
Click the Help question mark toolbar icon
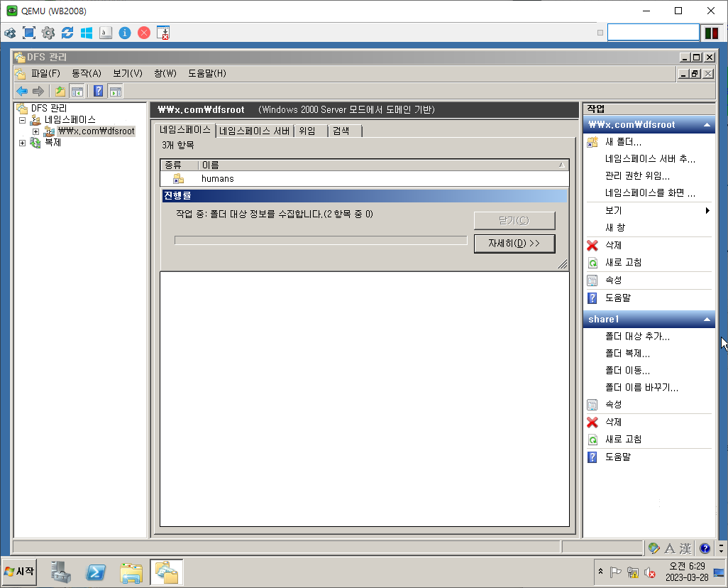[x=98, y=91]
